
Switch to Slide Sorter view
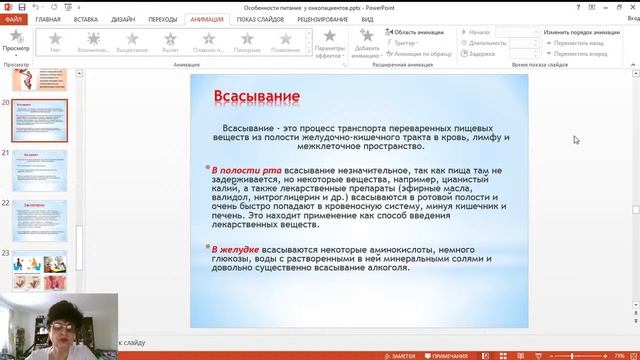click(503, 356)
